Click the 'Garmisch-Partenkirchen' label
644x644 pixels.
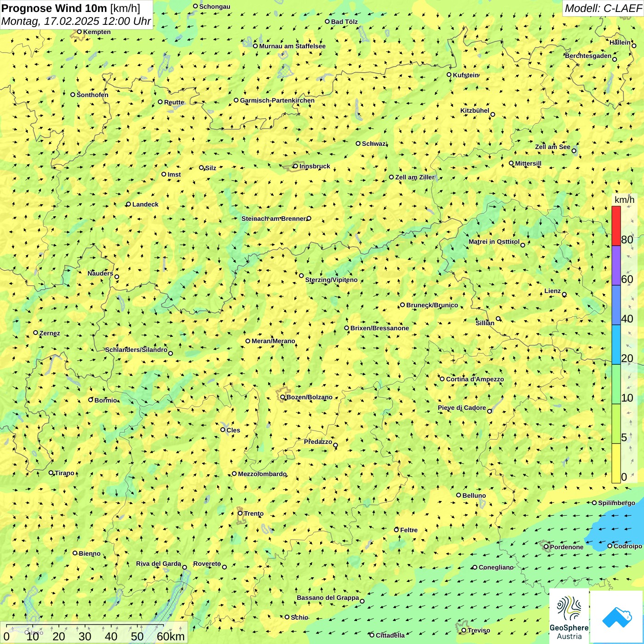pos(277,100)
